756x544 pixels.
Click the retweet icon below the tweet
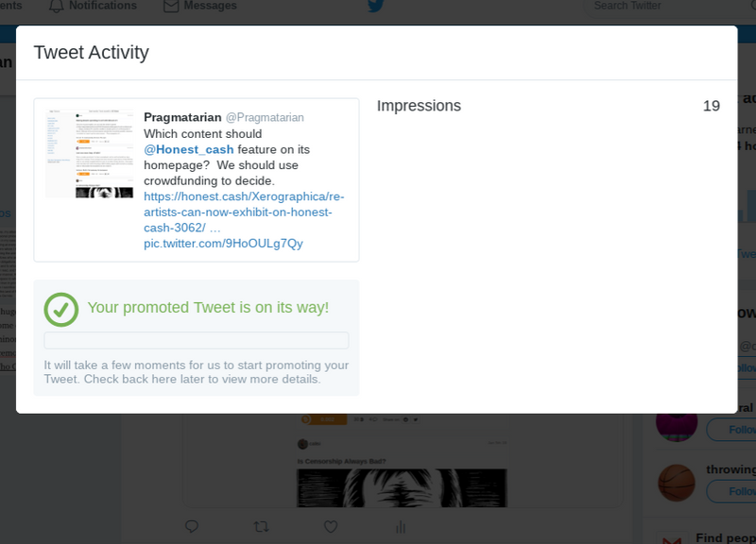click(262, 526)
